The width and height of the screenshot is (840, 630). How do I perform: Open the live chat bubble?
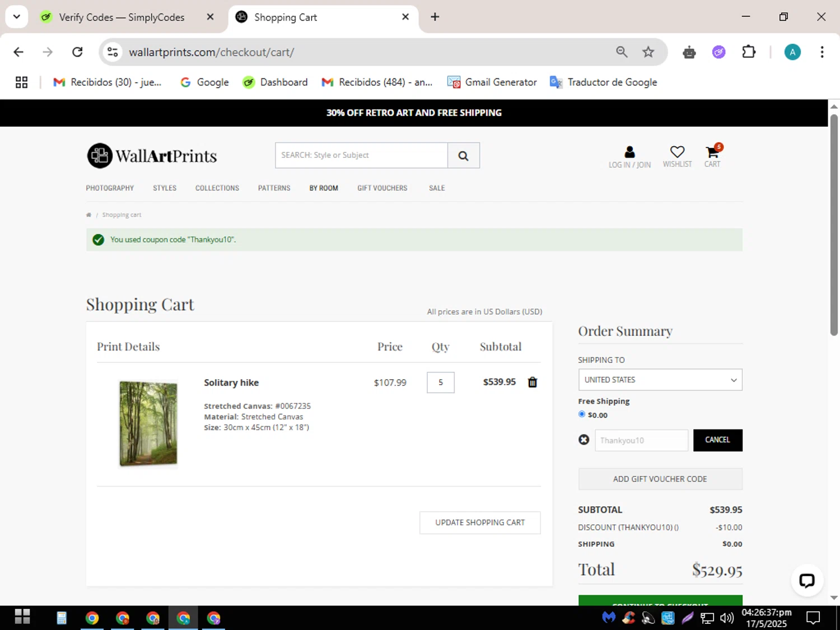(806, 580)
